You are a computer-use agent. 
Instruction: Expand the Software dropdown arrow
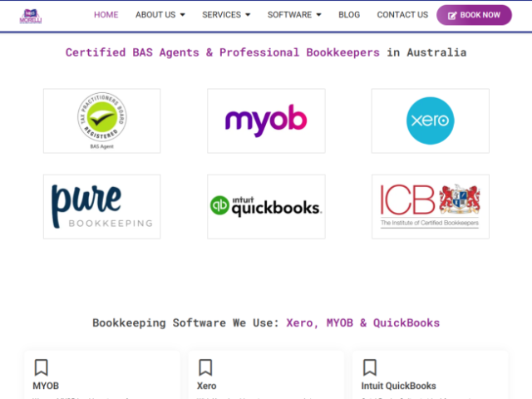click(x=318, y=15)
